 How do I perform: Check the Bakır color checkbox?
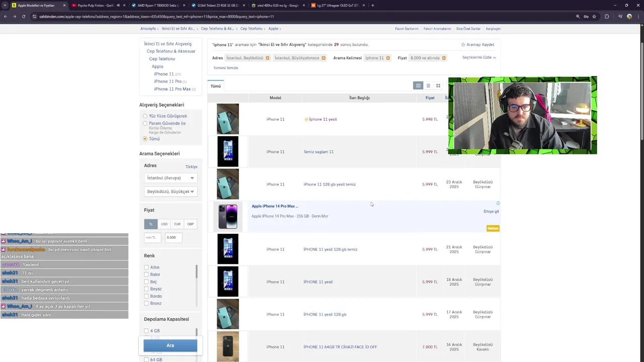pyautogui.click(x=146, y=275)
